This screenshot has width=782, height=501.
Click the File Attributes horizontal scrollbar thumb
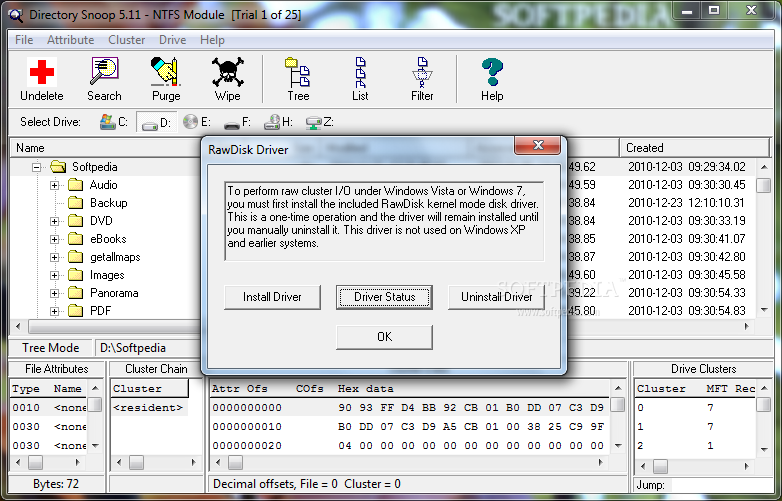(35, 462)
